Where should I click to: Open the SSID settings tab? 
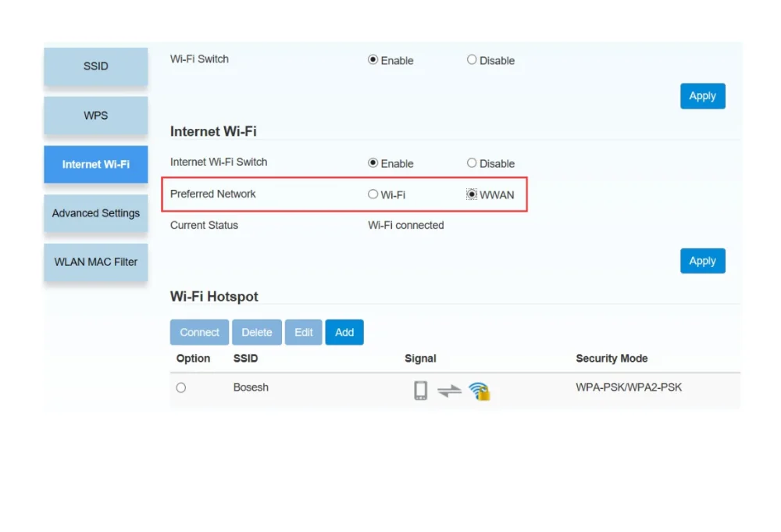pyautogui.click(x=95, y=66)
